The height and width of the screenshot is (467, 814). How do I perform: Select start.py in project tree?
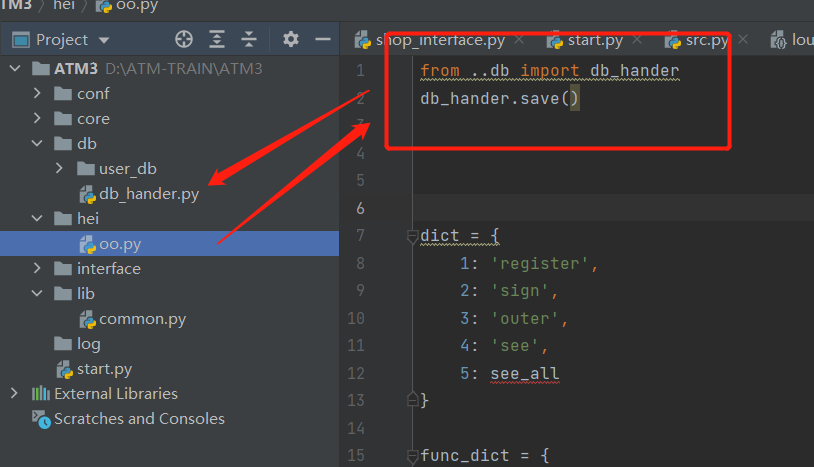pyautogui.click(x=104, y=369)
